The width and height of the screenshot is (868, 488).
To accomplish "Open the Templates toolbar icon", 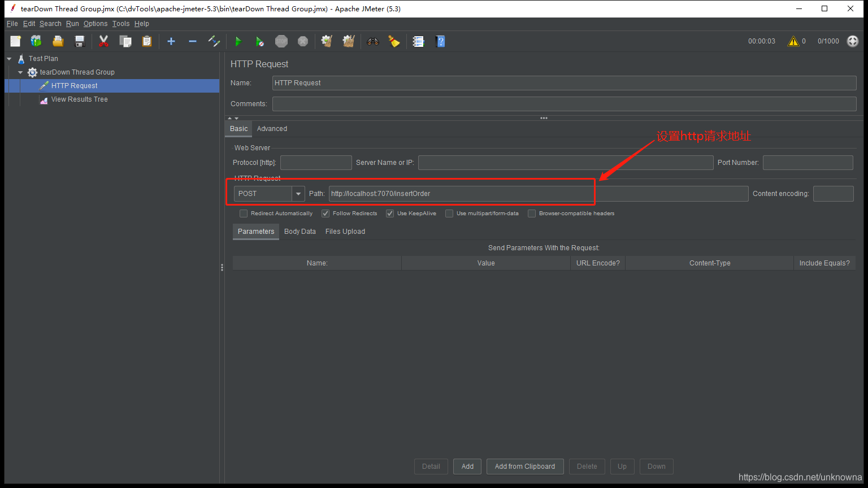I will pos(36,41).
